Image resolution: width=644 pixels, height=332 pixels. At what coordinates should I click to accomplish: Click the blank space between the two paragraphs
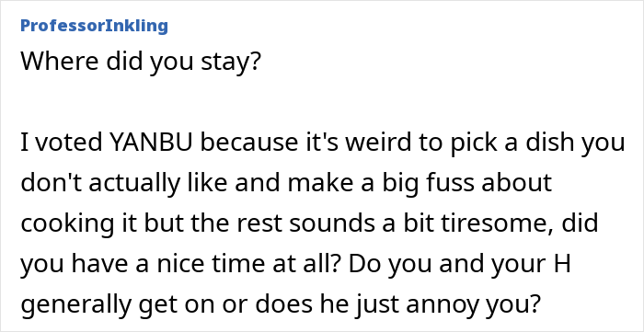[x=322, y=103]
